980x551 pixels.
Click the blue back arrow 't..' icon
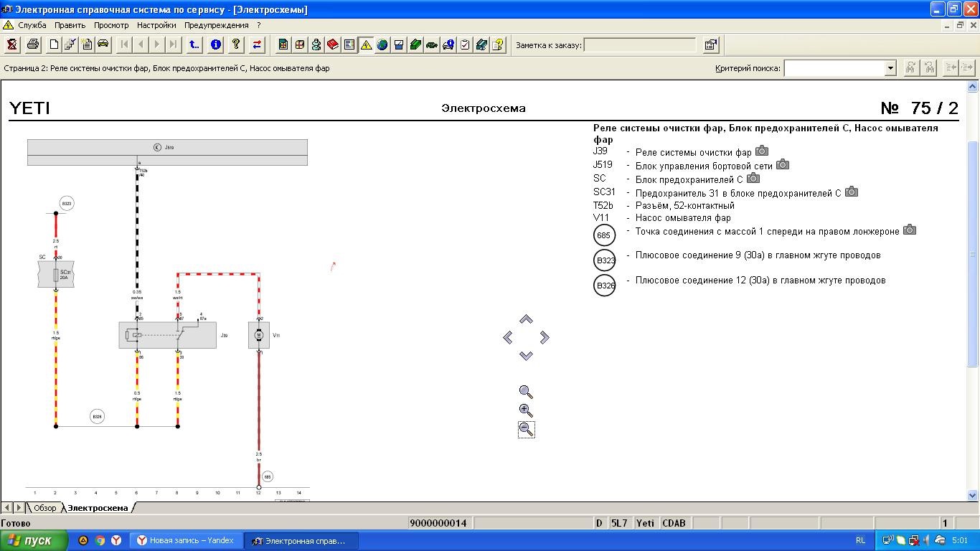(194, 44)
